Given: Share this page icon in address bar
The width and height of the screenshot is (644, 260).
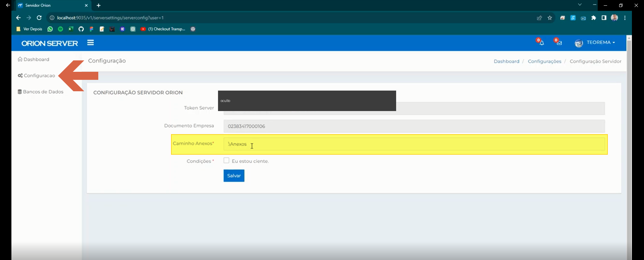Looking at the screenshot, I should [x=539, y=18].
